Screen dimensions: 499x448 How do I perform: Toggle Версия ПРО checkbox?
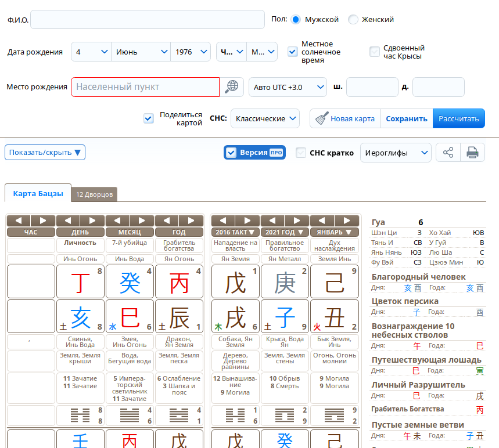pos(231,153)
